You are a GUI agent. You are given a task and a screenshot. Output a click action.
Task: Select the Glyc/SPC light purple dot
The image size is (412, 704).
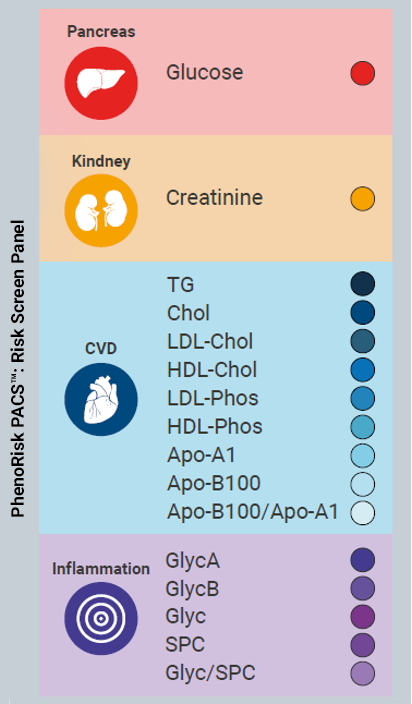tap(363, 673)
